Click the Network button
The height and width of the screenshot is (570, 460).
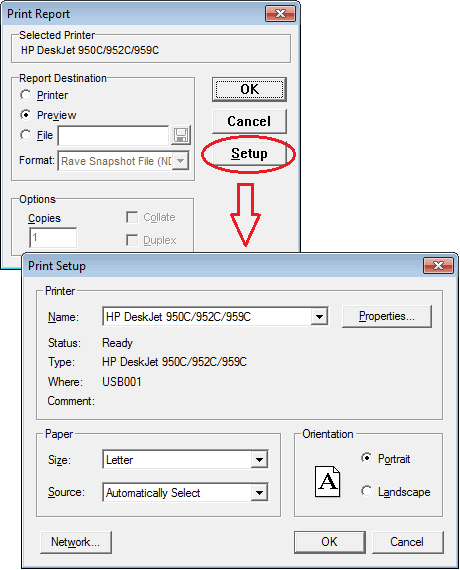(x=76, y=542)
